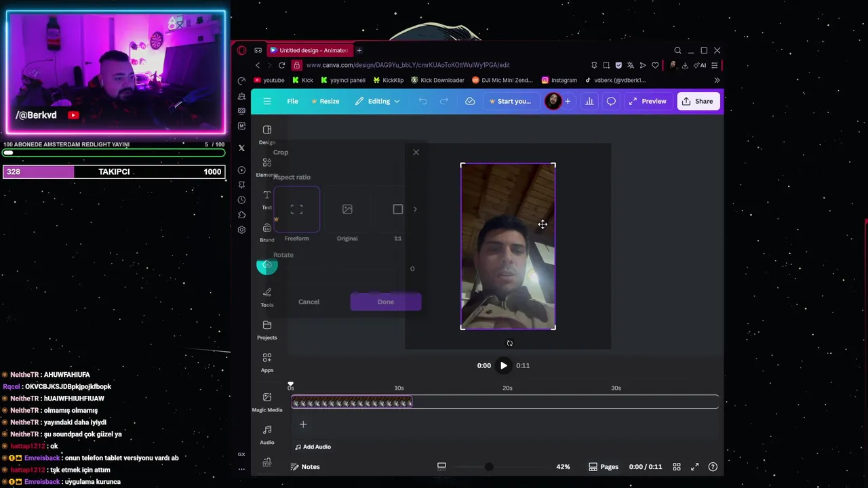Click the video clip on the timeline

[x=352, y=403]
